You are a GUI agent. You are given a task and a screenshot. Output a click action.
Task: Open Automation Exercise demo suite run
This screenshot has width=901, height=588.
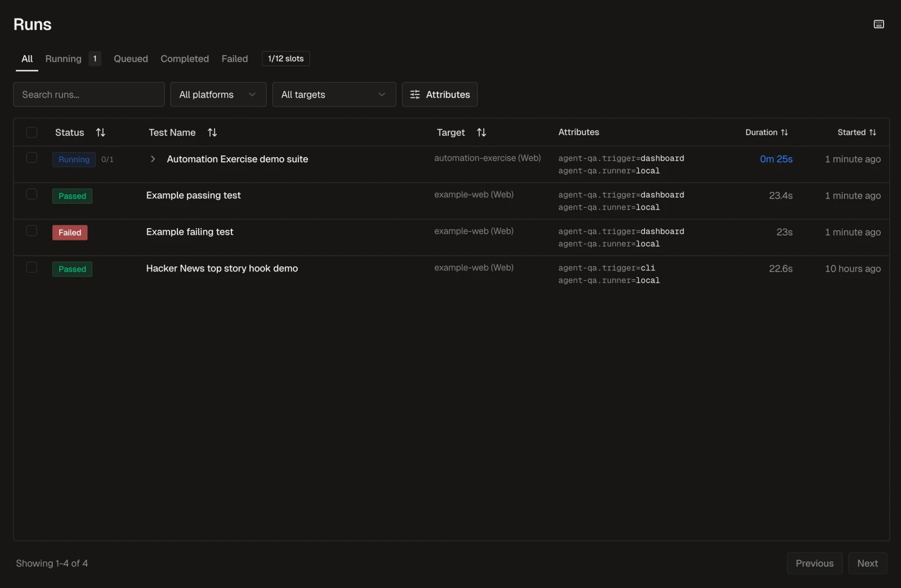pos(238,159)
